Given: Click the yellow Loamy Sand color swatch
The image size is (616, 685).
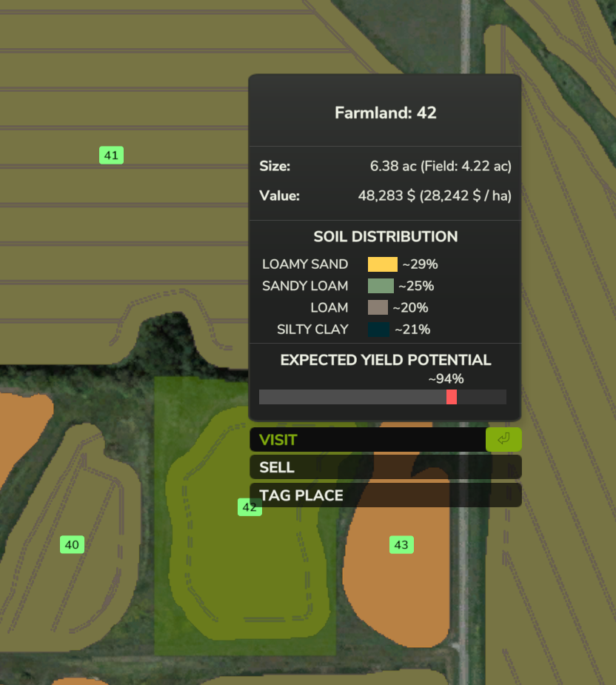Looking at the screenshot, I should pyautogui.click(x=382, y=264).
